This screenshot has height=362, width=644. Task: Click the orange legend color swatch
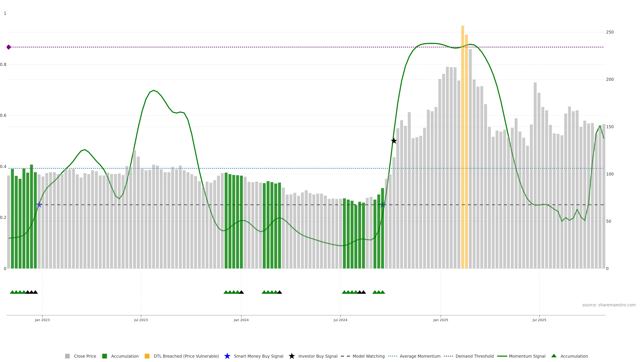point(147,356)
